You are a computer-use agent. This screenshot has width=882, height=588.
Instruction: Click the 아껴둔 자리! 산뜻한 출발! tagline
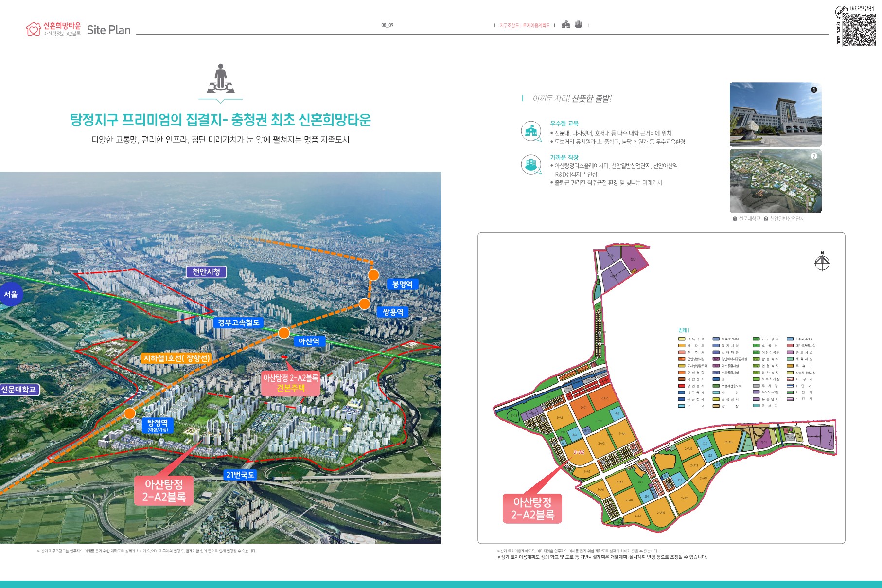(572, 99)
